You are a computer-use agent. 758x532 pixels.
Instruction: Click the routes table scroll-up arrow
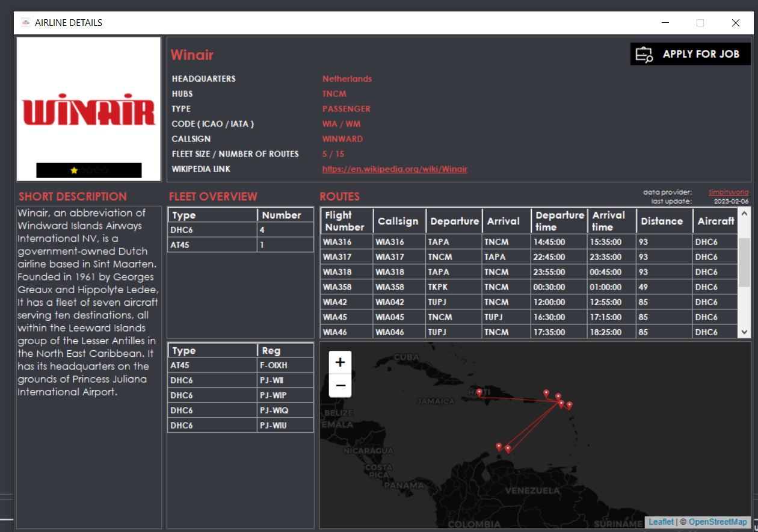click(x=745, y=213)
